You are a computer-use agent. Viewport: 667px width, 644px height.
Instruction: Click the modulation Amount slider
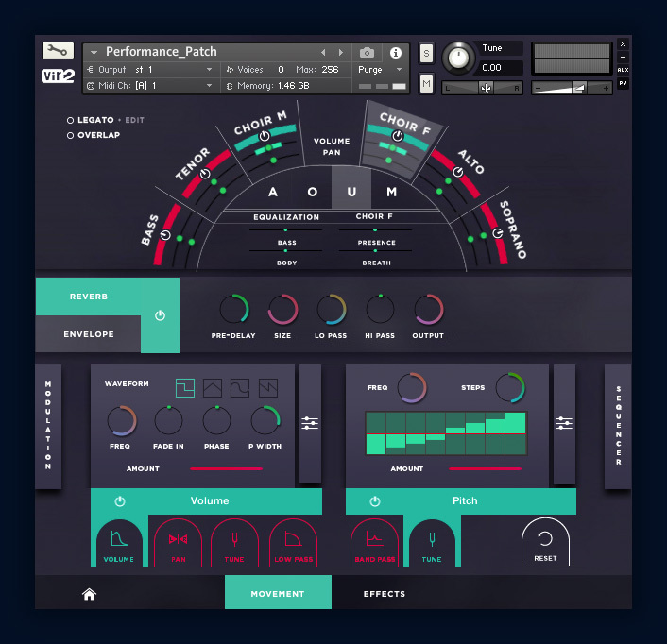coord(225,468)
